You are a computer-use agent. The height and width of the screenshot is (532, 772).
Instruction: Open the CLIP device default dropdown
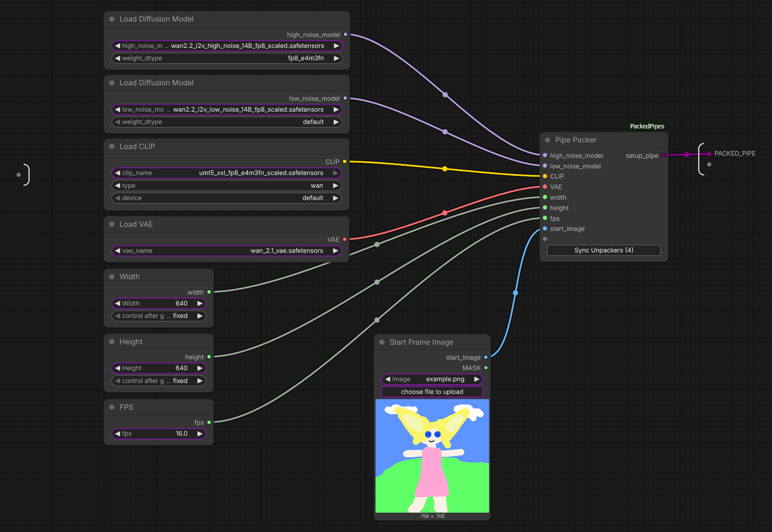pyautogui.click(x=226, y=198)
